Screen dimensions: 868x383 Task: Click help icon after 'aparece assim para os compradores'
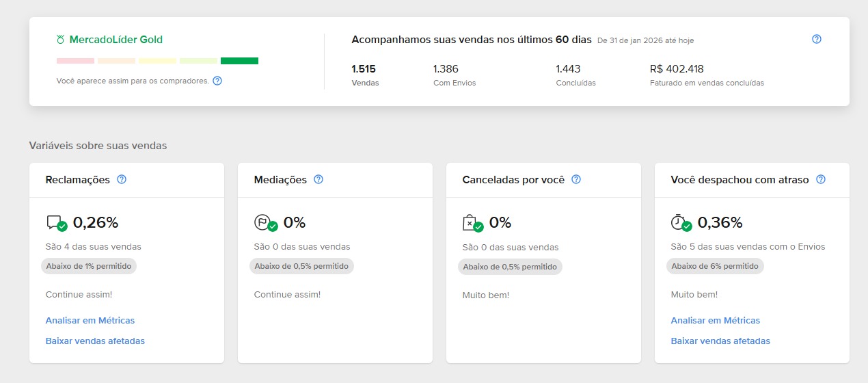[x=217, y=81]
